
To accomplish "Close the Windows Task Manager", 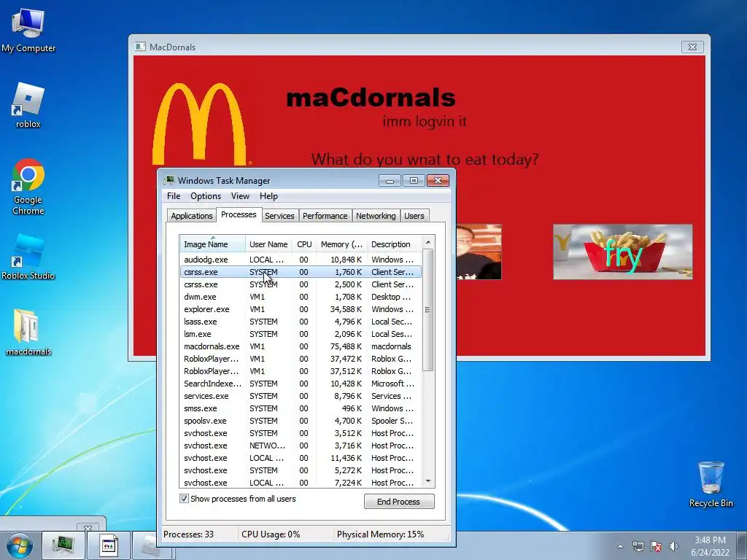I will click(x=438, y=181).
